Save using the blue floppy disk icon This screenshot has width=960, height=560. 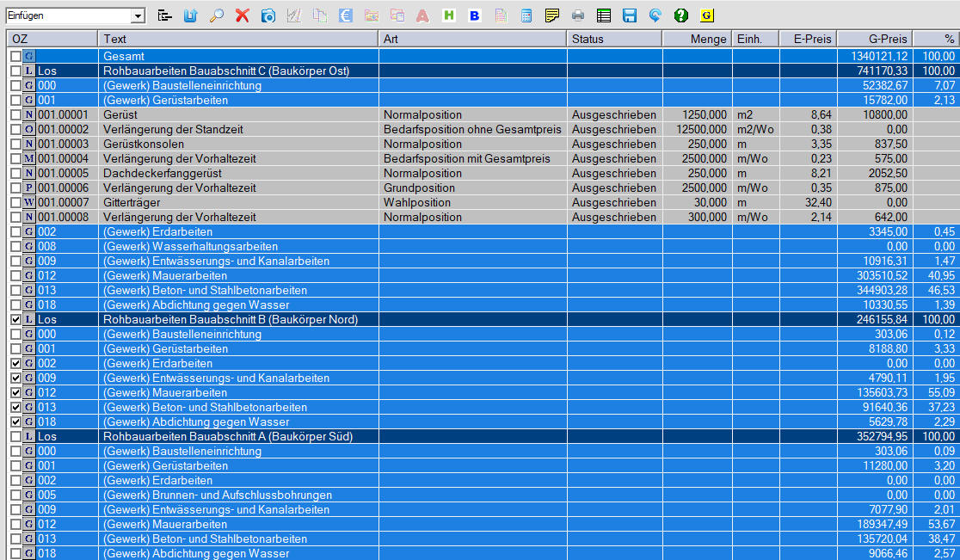point(630,15)
